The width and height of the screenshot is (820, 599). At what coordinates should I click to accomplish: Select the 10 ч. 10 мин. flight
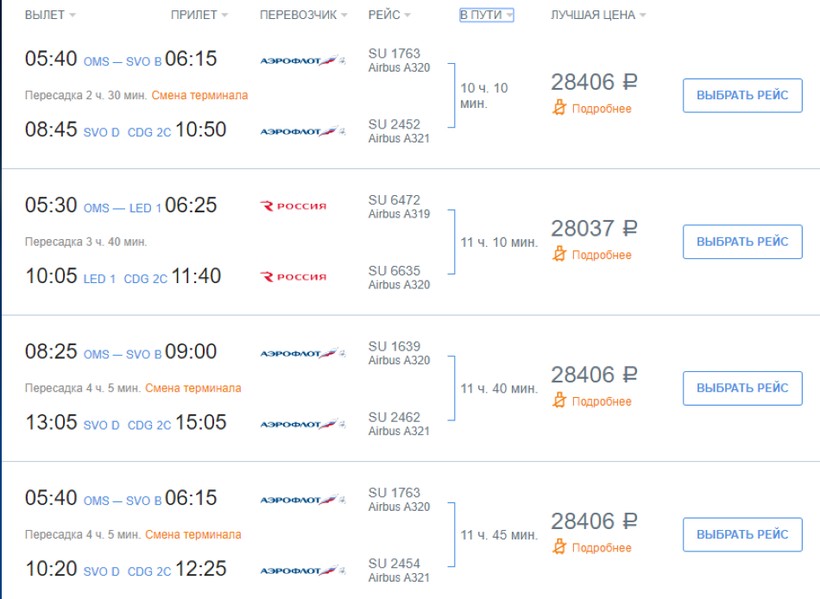[x=742, y=95]
